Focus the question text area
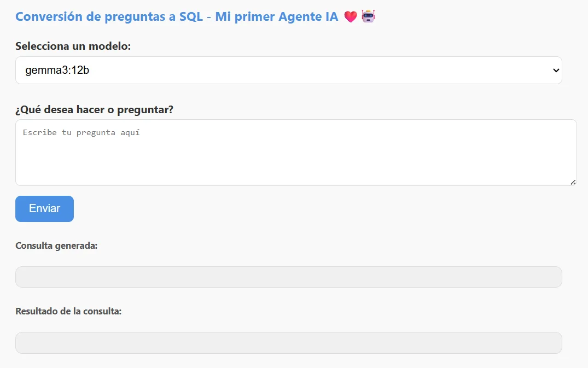Viewport: 588px width, 368px height. tap(296, 153)
